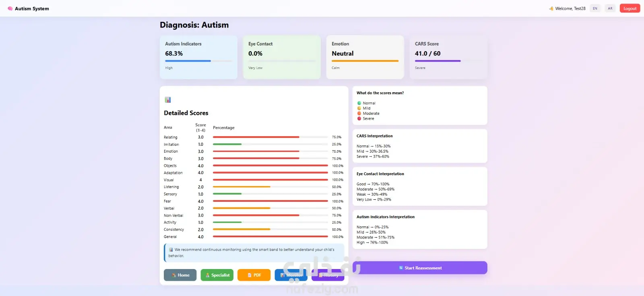This screenshot has width=644, height=296.
Task: Click the green Normal legend dot
Action: tap(359, 103)
